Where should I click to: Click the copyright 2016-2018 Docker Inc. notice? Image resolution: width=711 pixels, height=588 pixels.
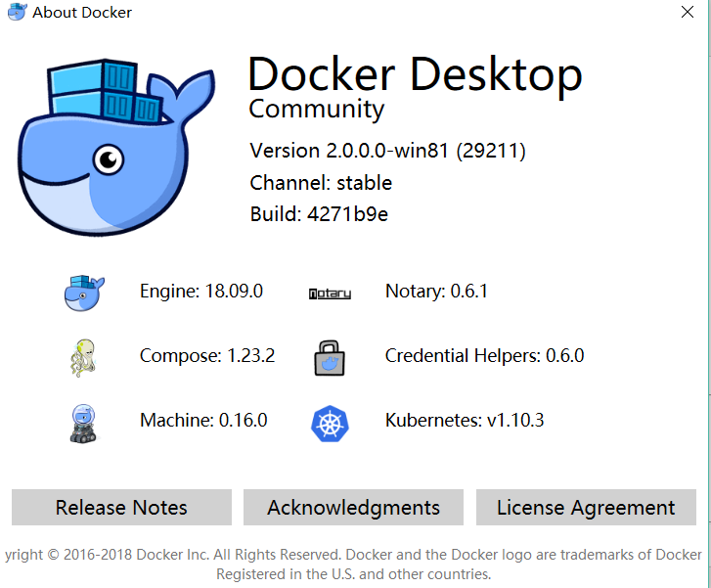point(353,555)
